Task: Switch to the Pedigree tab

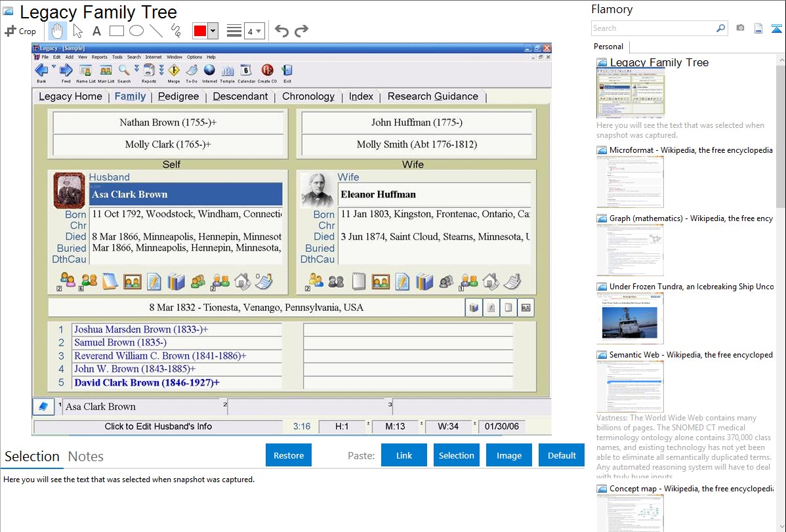Action: (178, 96)
